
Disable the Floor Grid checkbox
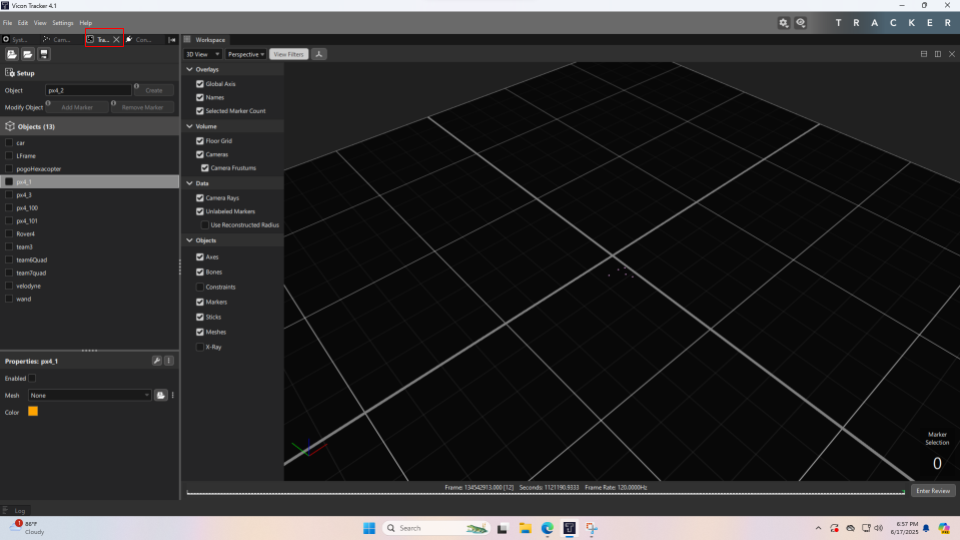(200, 141)
